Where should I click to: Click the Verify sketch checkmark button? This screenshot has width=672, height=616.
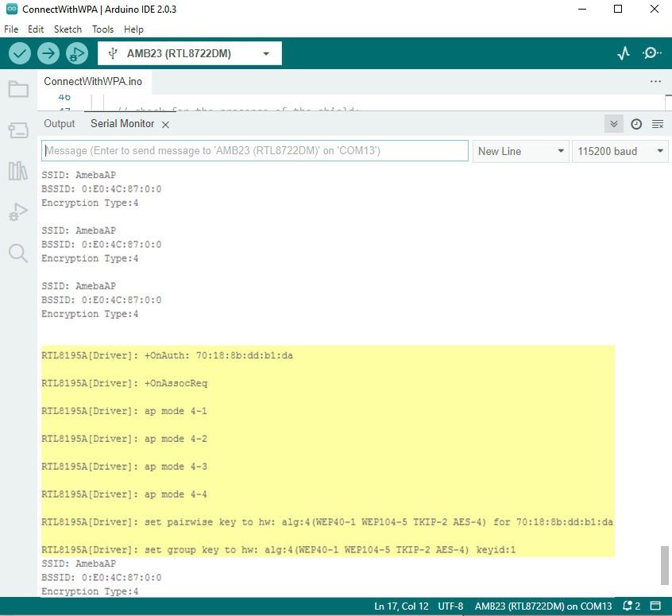coord(20,53)
